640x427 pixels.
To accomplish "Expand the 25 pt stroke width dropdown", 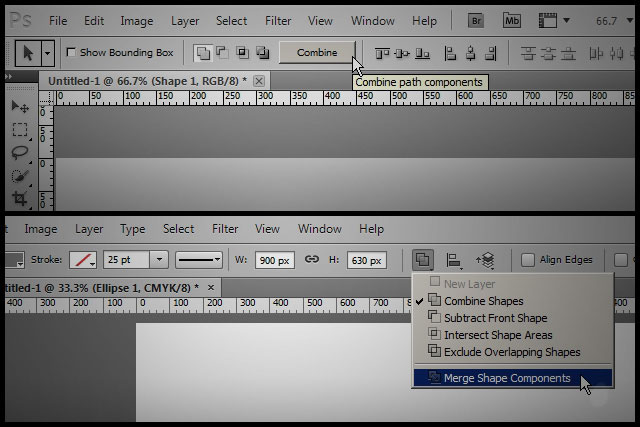I will (x=158, y=260).
